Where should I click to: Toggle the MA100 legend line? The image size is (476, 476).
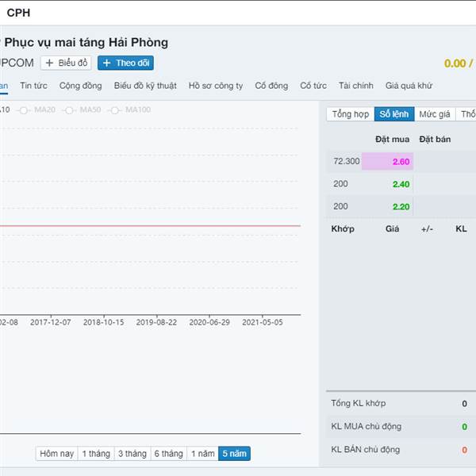129,109
